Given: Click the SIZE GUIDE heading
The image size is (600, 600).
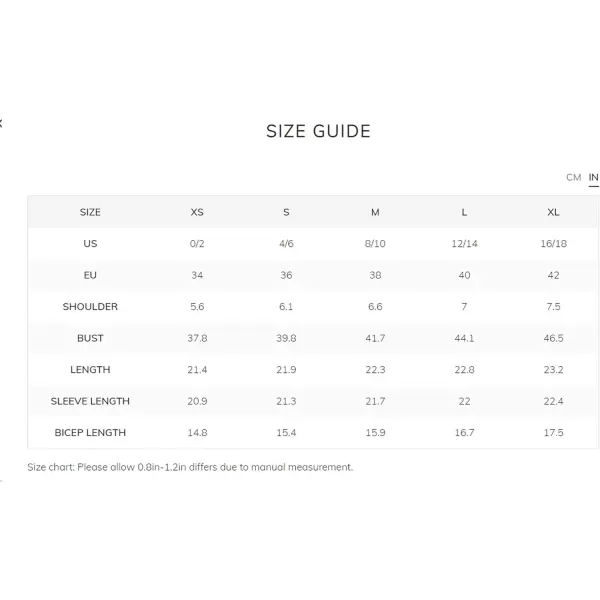Looking at the screenshot, I should click(x=318, y=131).
